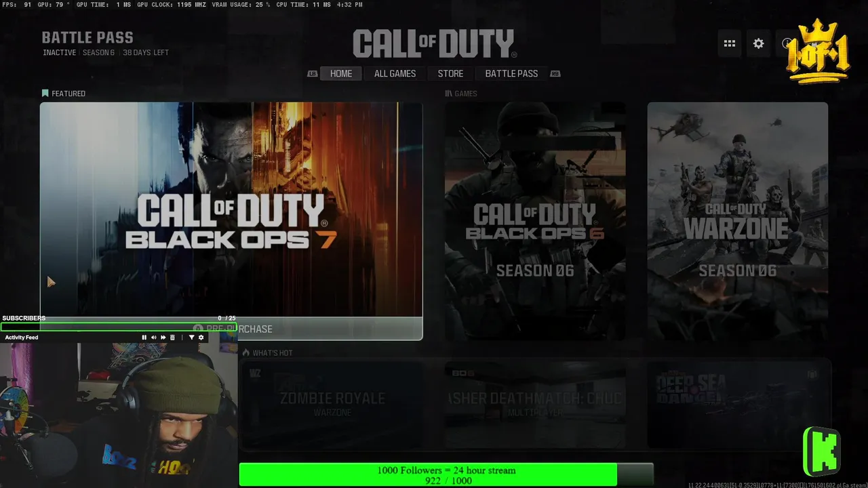Open the settings gear in top bar

[759, 43]
